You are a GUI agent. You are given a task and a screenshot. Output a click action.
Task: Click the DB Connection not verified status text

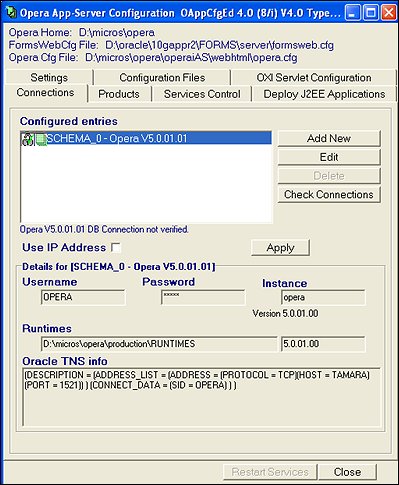tap(104, 229)
